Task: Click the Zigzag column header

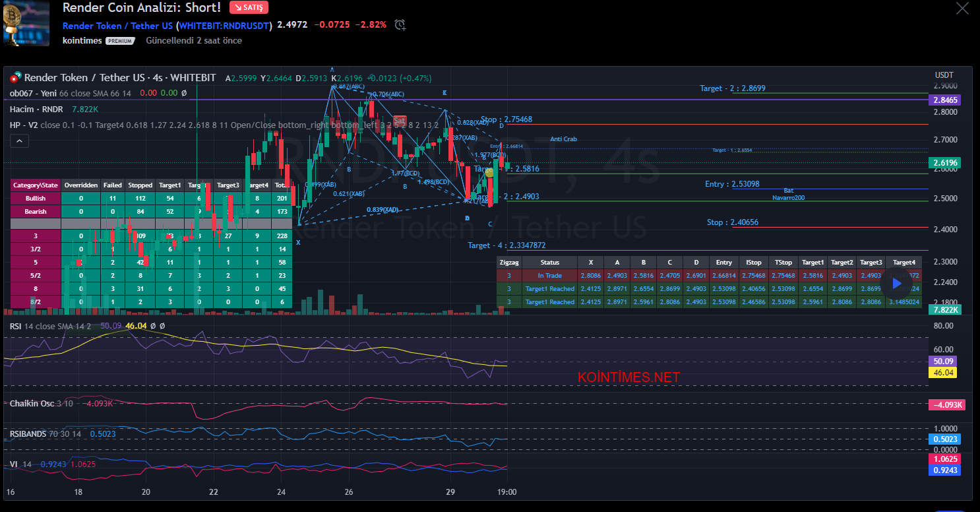Action: point(508,263)
